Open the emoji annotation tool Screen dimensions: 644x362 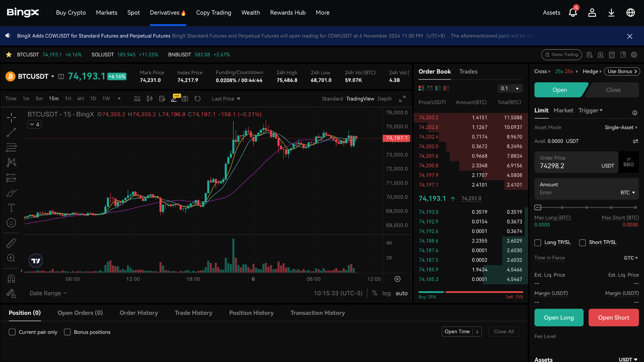11,222
